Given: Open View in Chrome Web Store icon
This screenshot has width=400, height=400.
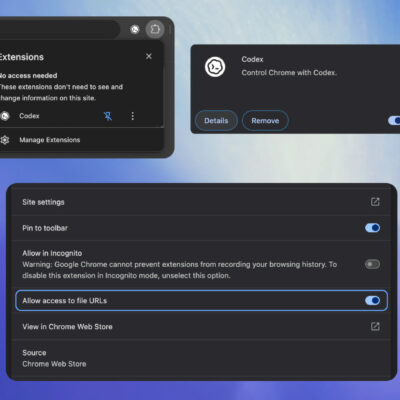Looking at the screenshot, I should 375,326.
